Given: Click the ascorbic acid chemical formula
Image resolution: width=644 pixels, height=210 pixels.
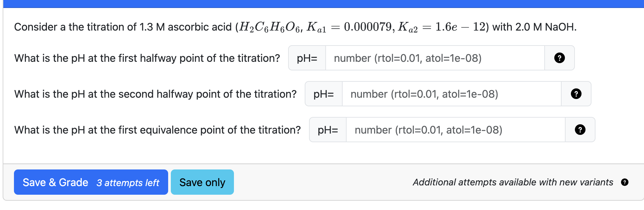Looking at the screenshot, I should pyautogui.click(x=270, y=27).
